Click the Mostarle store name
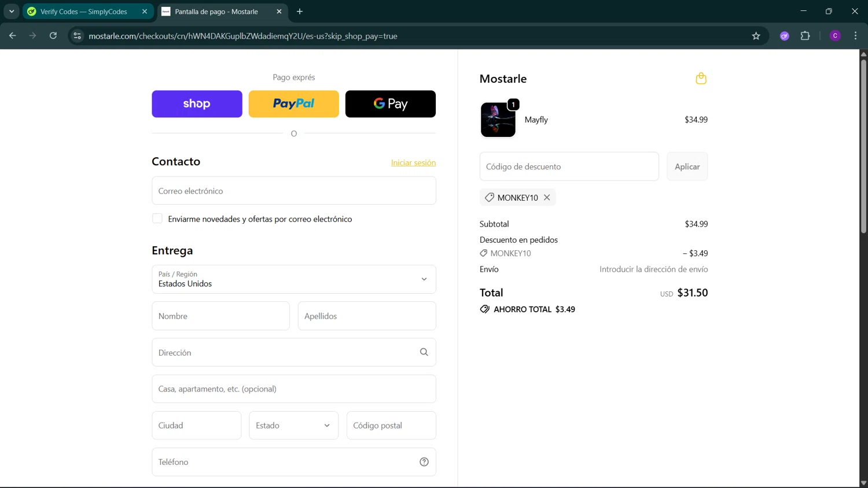The height and width of the screenshot is (488, 868). [503, 79]
